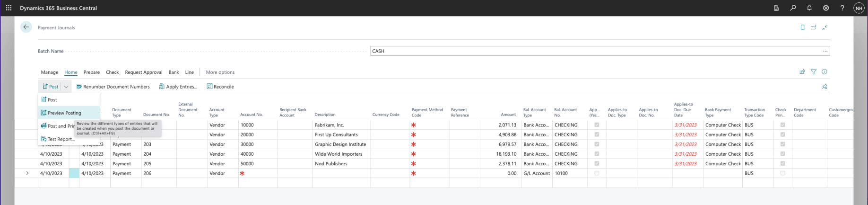Click Apply Entries action

[x=178, y=87]
